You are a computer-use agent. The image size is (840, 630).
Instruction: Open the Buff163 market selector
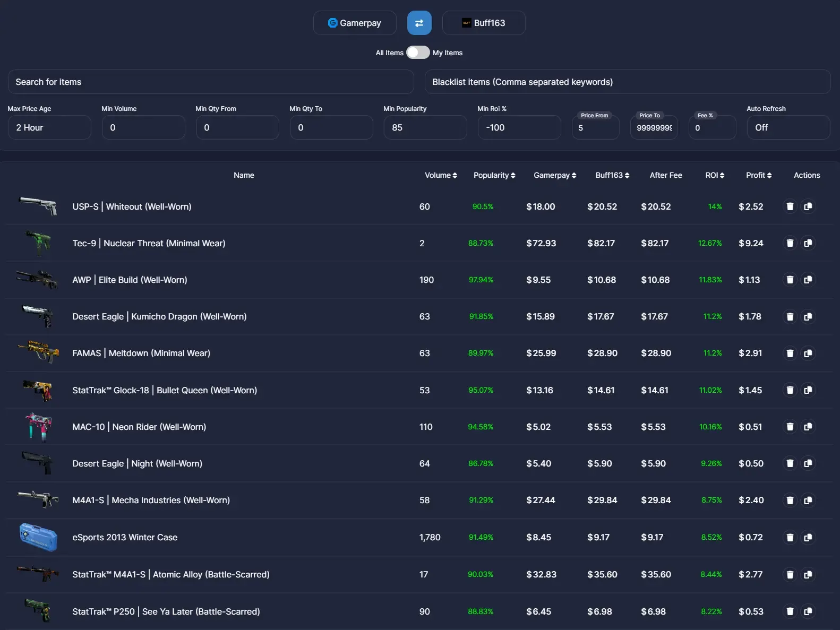484,23
